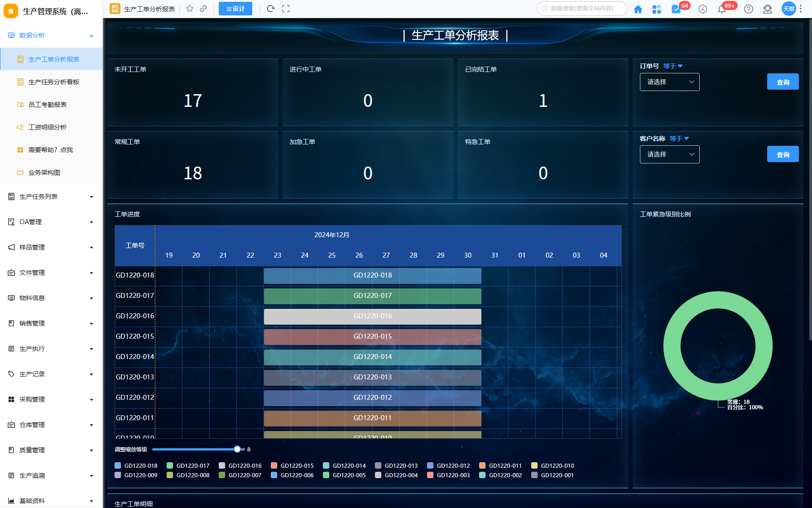Open the notification bell icon
The height and width of the screenshot is (508, 812).
(x=722, y=9)
